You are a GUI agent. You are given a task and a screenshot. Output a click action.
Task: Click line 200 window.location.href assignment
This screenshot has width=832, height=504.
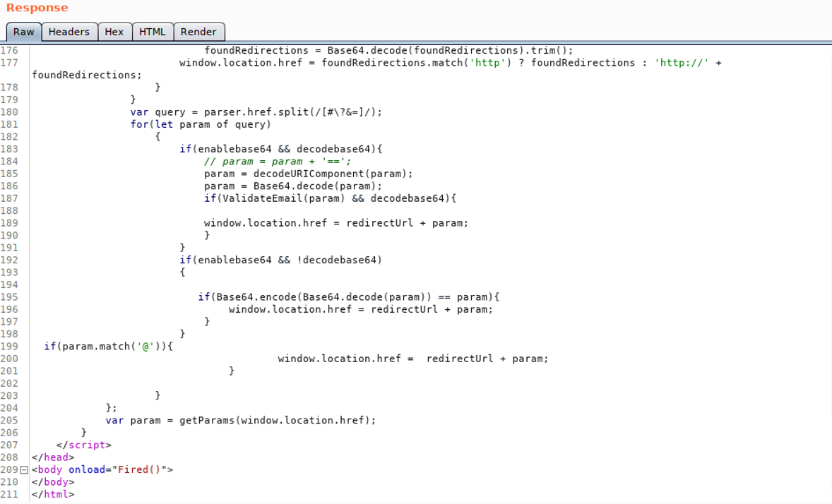click(412, 359)
